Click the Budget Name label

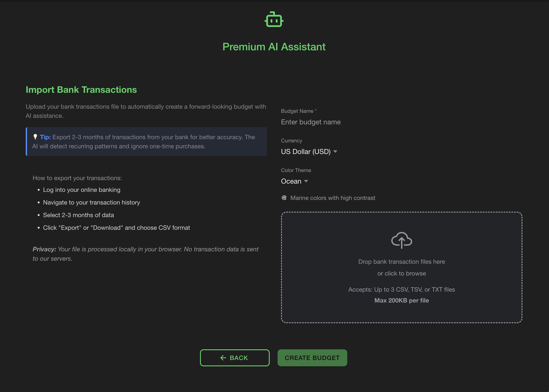pos(297,111)
